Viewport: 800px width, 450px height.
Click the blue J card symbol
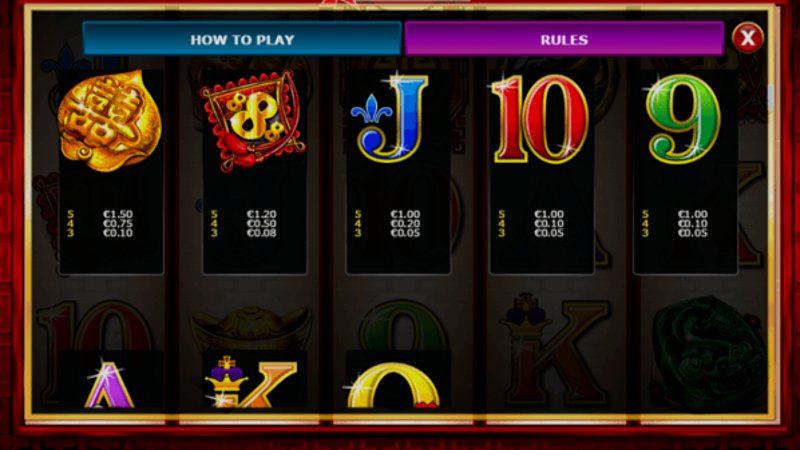390,118
